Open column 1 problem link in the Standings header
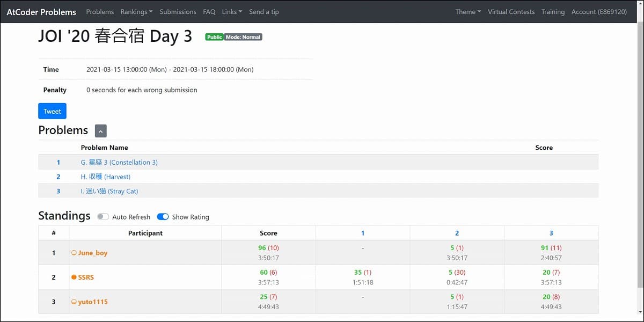The width and height of the screenshot is (644, 322). click(363, 233)
